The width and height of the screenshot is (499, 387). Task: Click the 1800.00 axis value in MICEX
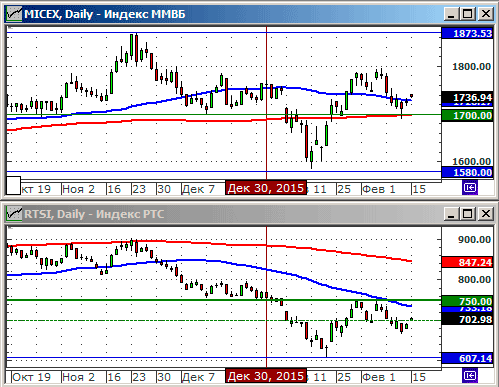click(x=471, y=67)
